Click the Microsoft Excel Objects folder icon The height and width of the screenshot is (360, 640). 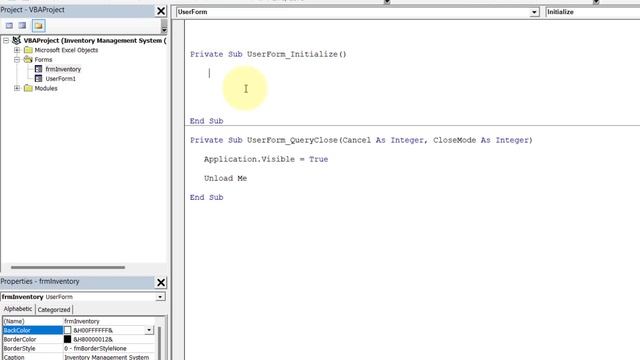[x=28, y=50]
